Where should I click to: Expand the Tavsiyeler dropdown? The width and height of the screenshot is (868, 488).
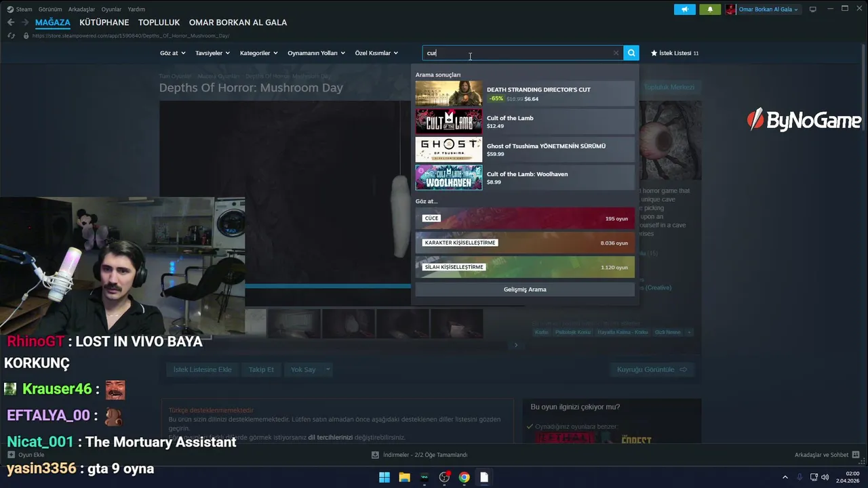click(x=212, y=53)
